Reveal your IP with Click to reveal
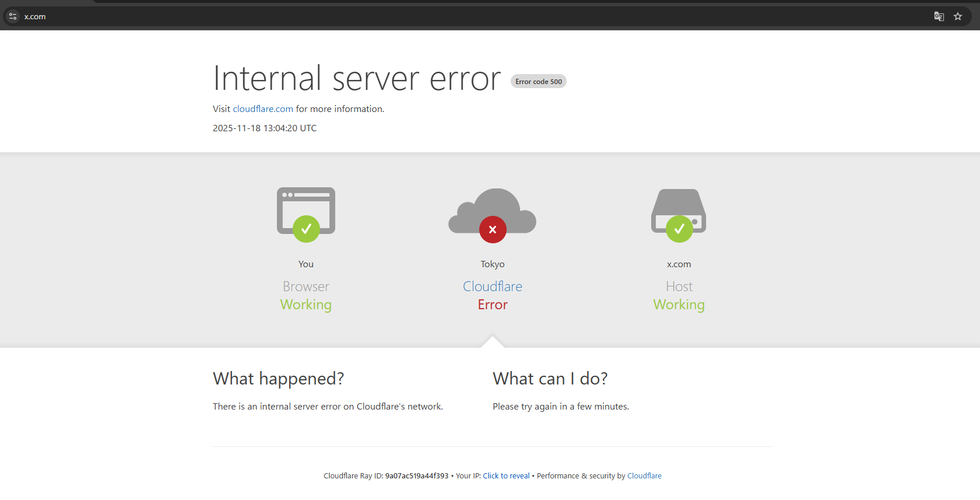This screenshot has width=980, height=500. (x=506, y=476)
